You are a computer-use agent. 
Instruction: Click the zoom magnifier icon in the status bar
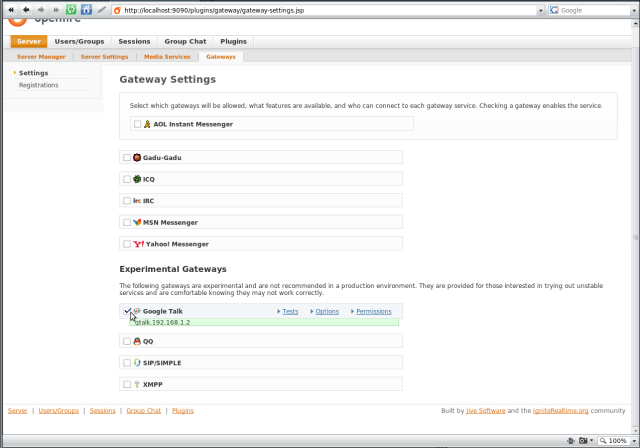(603, 441)
